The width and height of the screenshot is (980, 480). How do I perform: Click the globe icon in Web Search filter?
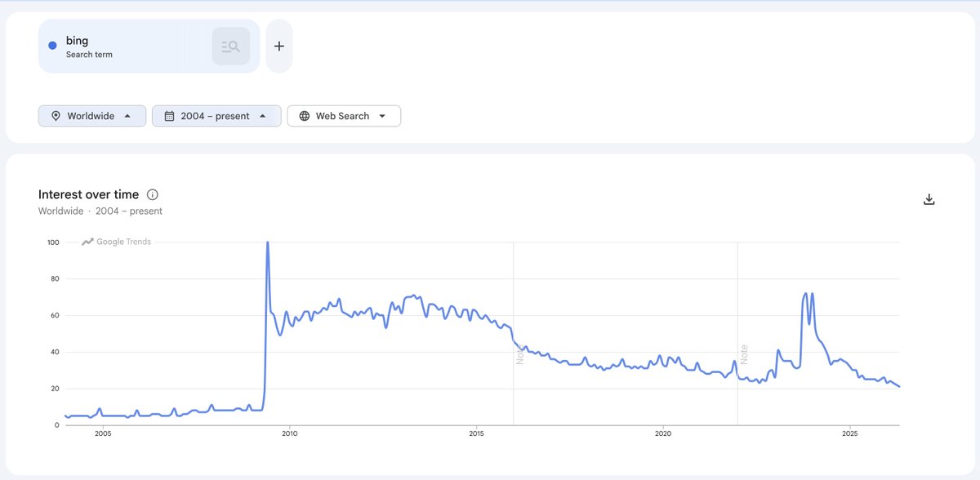pos(305,116)
